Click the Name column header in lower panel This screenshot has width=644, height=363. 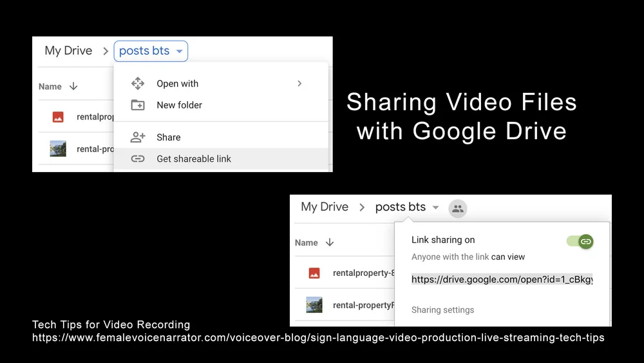pyautogui.click(x=307, y=242)
